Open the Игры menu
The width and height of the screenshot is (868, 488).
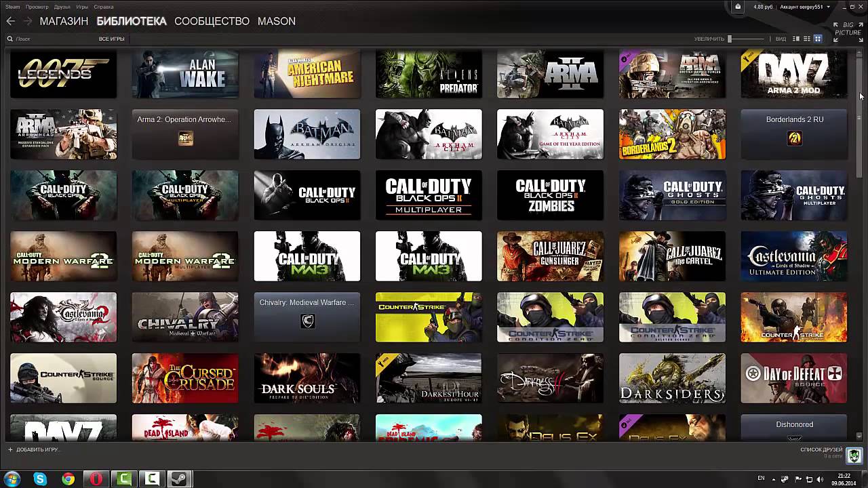click(82, 7)
